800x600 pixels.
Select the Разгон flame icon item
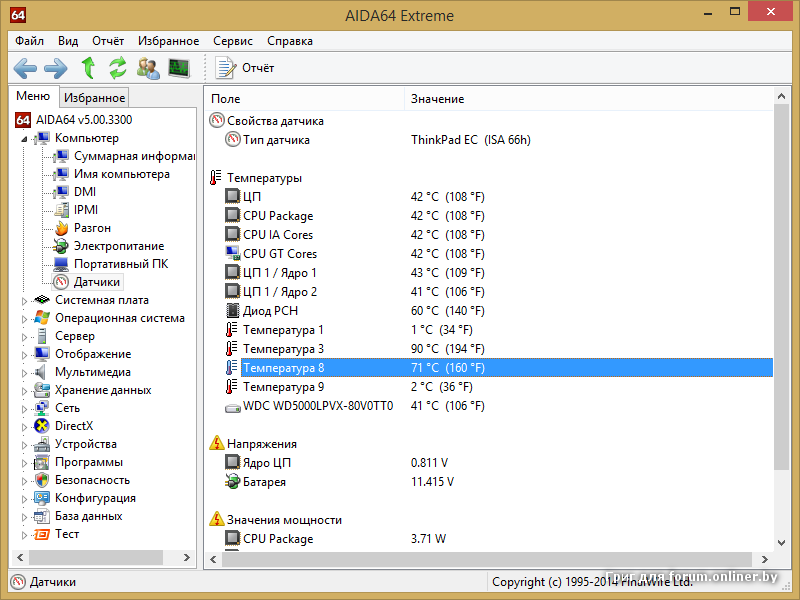[91, 228]
